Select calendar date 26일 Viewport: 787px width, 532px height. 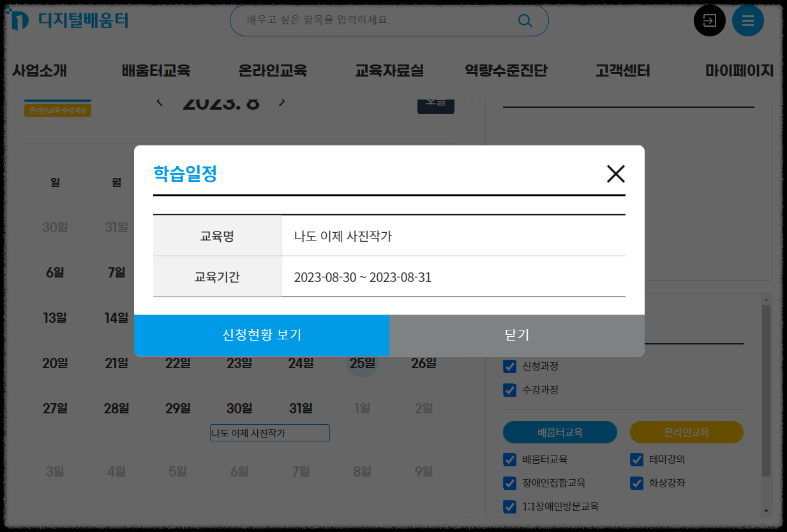(424, 364)
